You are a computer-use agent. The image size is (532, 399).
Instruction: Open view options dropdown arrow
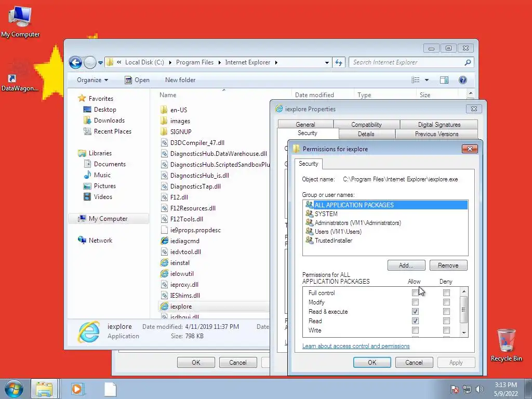[427, 80]
